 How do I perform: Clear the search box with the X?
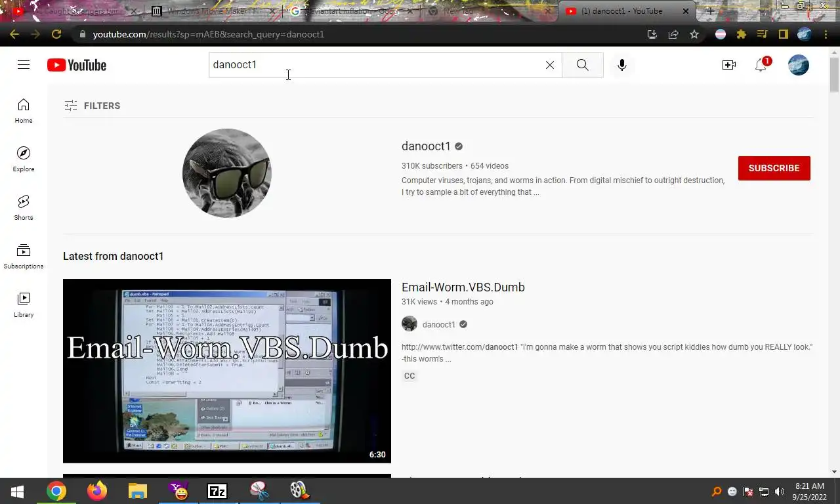click(550, 65)
